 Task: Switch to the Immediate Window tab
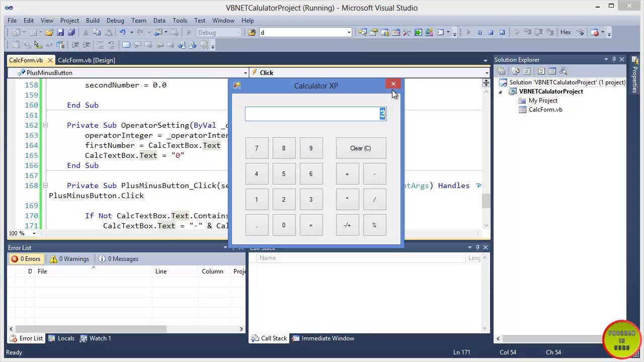[x=323, y=338]
